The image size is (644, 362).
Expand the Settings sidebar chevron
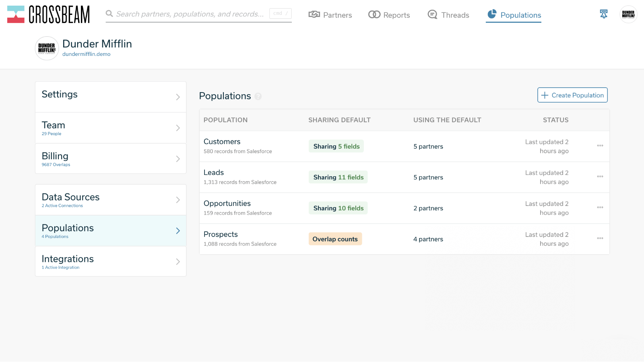178,97
